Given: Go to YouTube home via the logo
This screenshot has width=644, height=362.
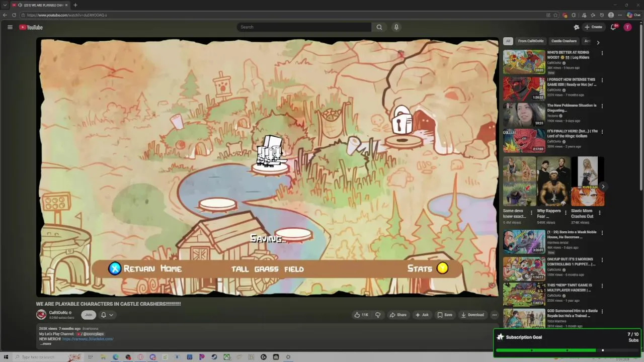Looking at the screenshot, I should [31, 27].
